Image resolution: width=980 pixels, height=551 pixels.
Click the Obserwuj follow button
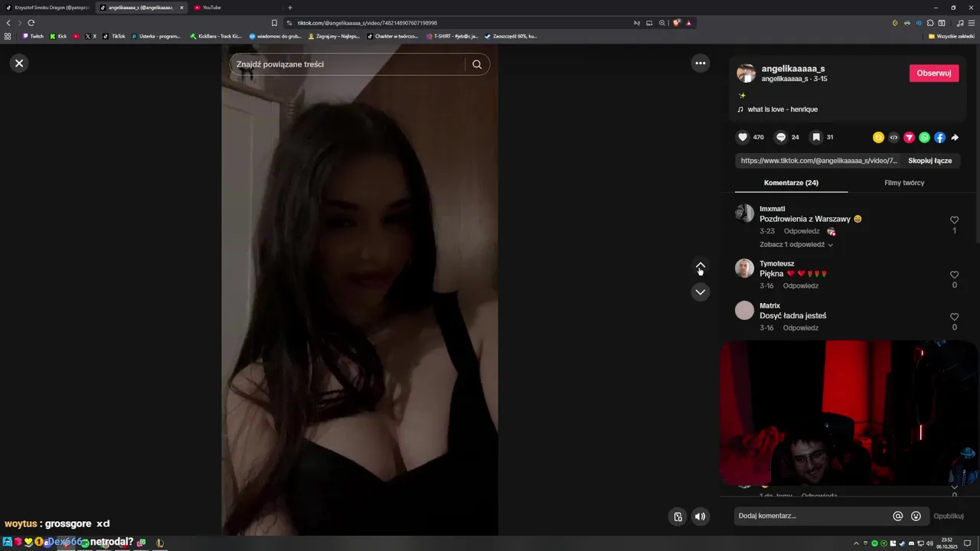point(934,73)
